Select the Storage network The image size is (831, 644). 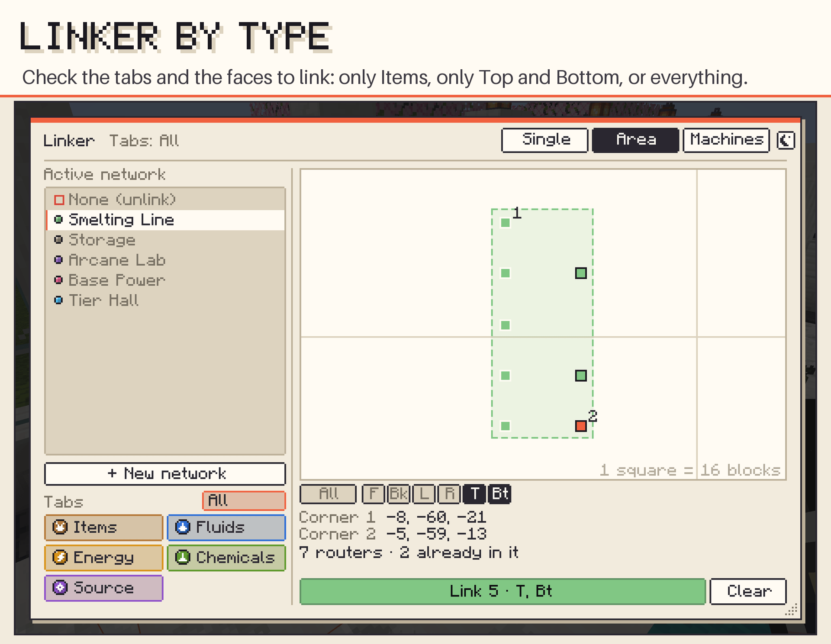tap(165, 240)
